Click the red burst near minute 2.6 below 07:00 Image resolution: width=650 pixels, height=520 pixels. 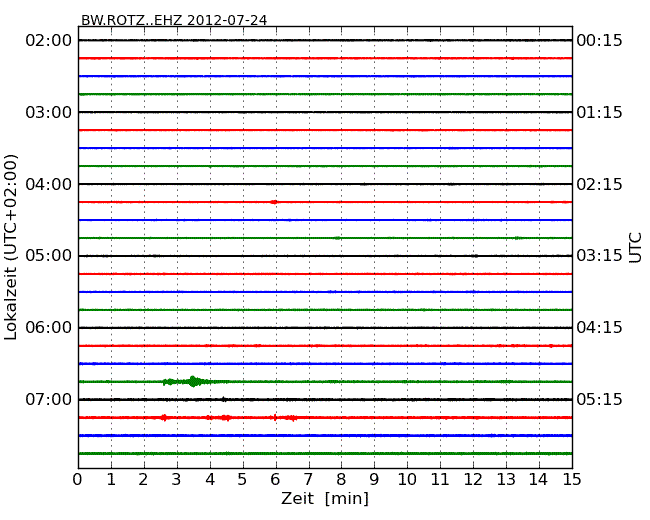point(165,418)
